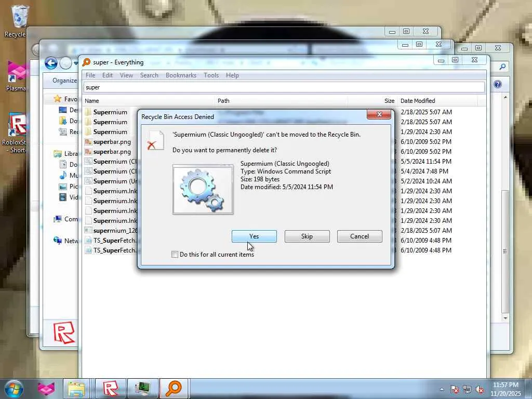Select the first superbar.png image icon
Screen dimensions: 532x399
pyautogui.click(x=88, y=142)
